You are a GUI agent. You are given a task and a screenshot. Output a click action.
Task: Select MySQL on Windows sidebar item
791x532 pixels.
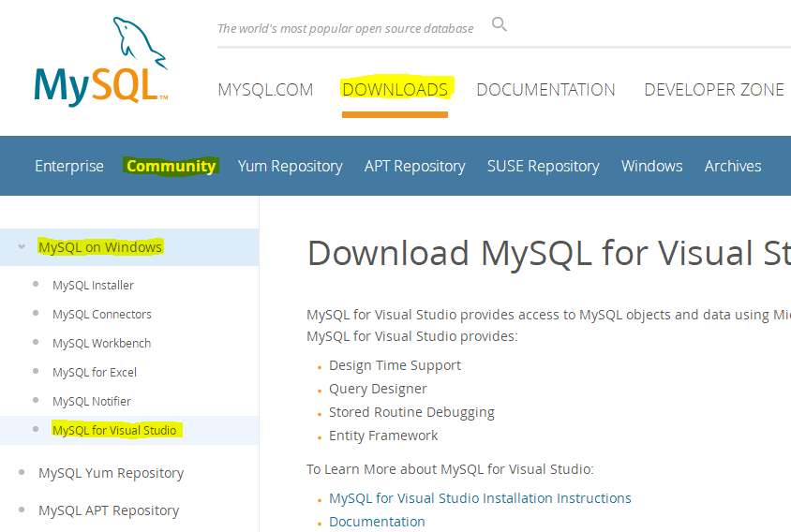[100, 247]
